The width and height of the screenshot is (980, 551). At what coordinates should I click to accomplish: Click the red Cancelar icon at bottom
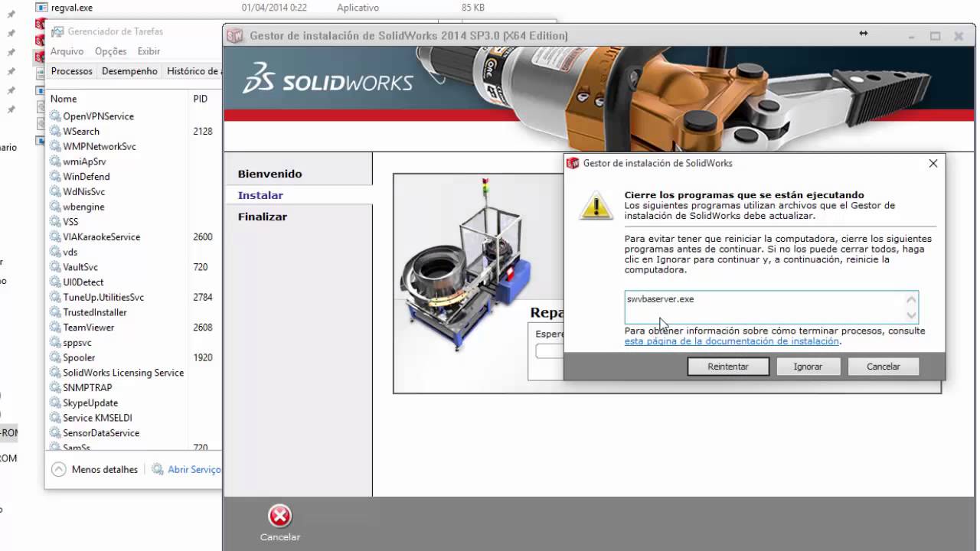click(280, 516)
